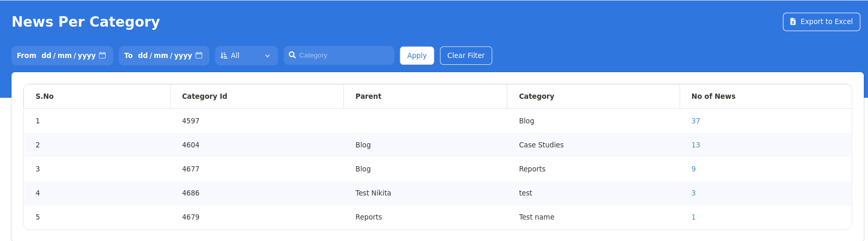
Task: Export the table to Excel
Action: coord(821,22)
